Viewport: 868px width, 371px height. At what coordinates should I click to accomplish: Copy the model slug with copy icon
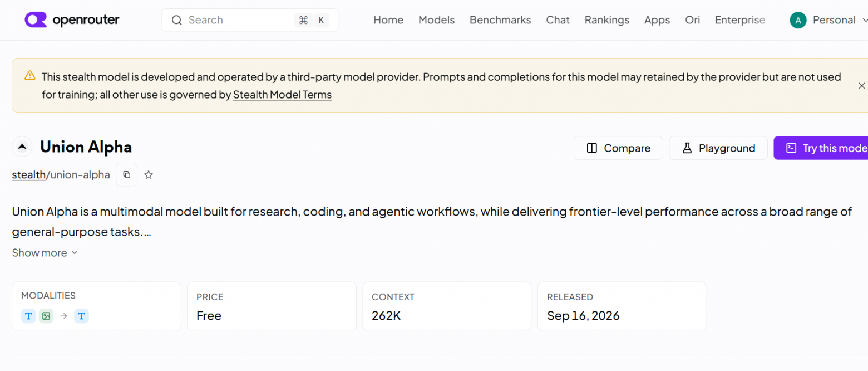[126, 175]
